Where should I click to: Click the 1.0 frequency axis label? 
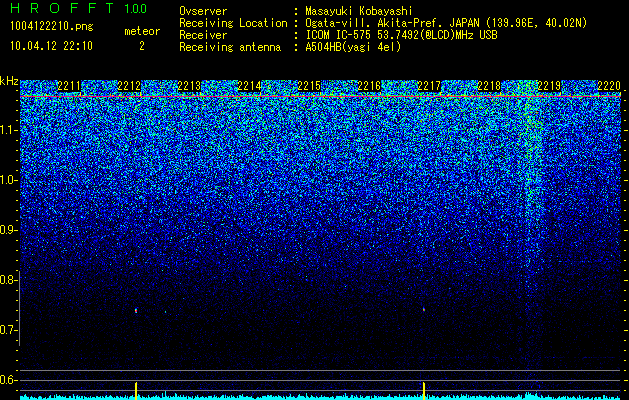tap(7, 180)
